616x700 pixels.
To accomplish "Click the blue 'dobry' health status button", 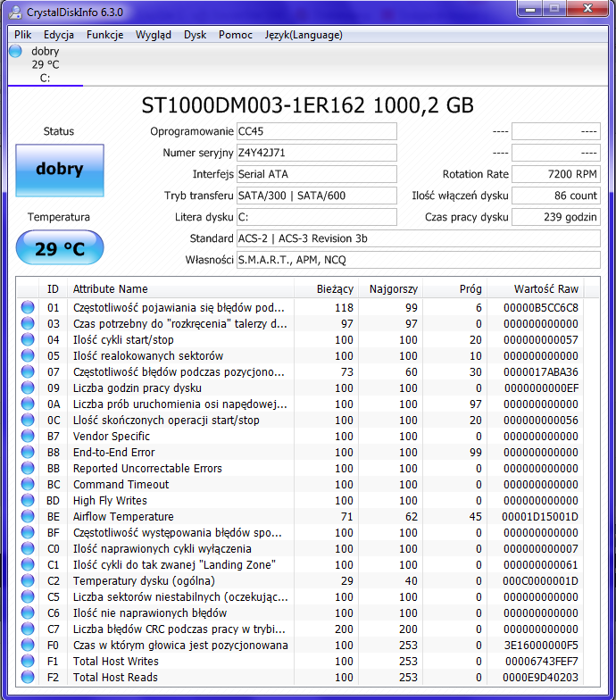I will (60, 170).
